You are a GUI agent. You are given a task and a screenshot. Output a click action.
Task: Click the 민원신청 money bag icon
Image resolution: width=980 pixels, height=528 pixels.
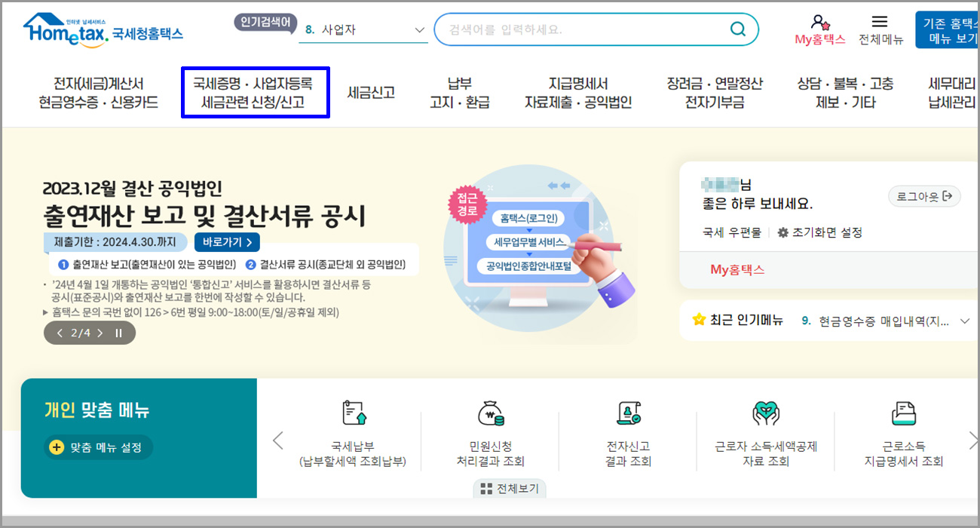[491, 413]
